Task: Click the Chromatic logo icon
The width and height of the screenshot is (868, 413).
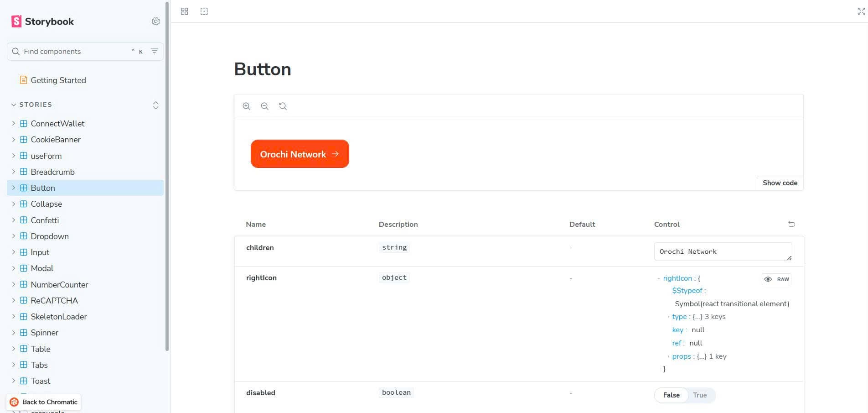Action: click(x=14, y=402)
